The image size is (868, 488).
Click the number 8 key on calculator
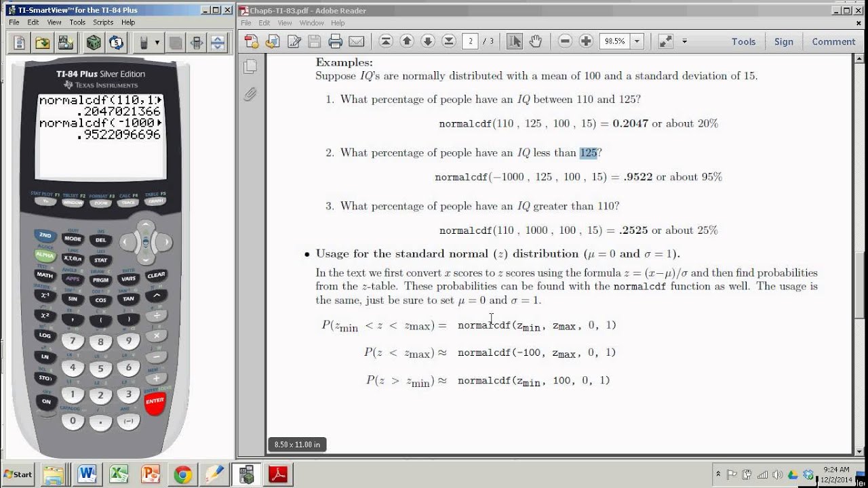[100, 342]
